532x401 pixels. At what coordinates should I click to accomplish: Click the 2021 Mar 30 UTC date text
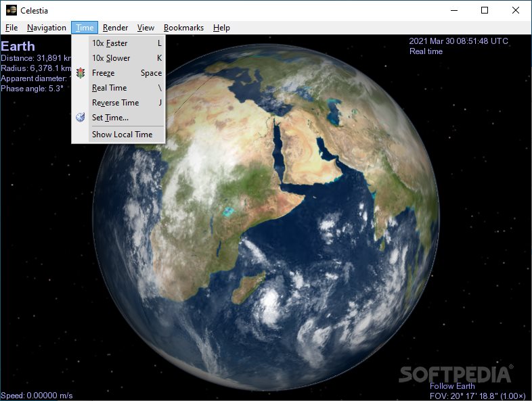click(x=458, y=41)
